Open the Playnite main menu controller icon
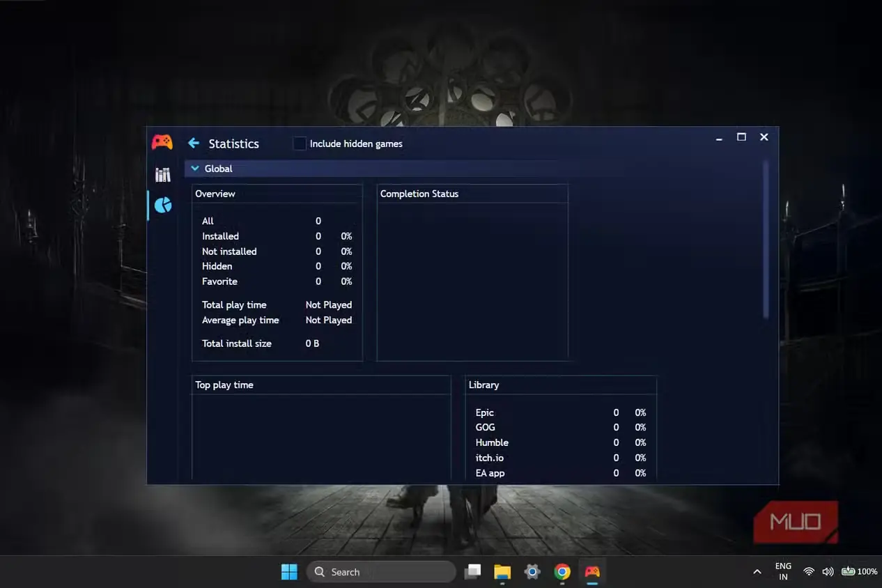The width and height of the screenshot is (882, 588). click(162, 142)
